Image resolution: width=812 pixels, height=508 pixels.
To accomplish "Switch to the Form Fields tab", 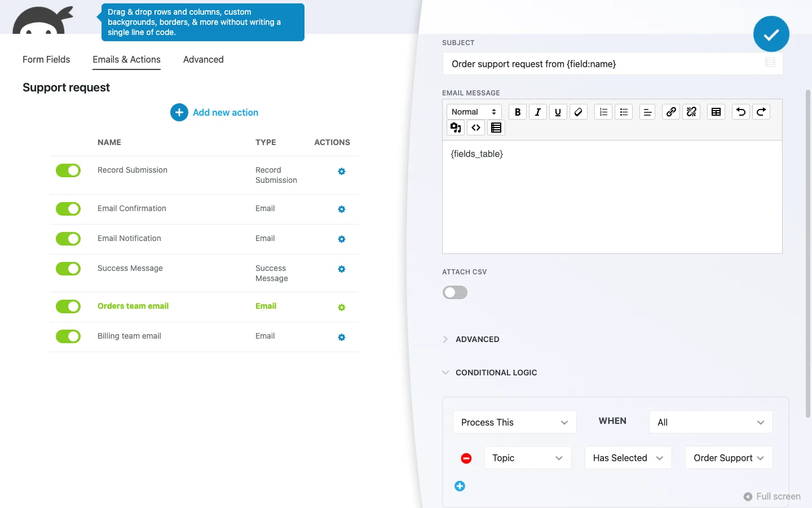I will coord(46,59).
